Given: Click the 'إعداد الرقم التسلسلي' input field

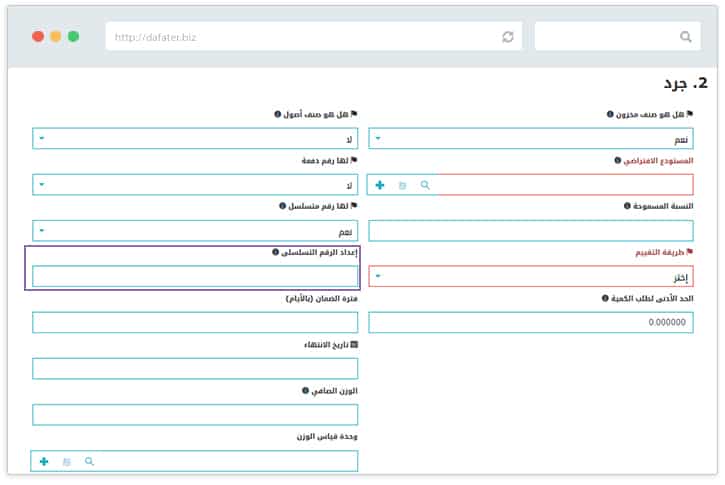Looking at the screenshot, I should click(195, 276).
